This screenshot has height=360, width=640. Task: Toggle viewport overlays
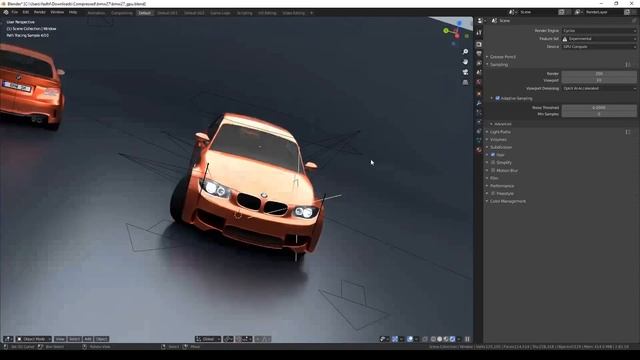[x=410, y=339]
